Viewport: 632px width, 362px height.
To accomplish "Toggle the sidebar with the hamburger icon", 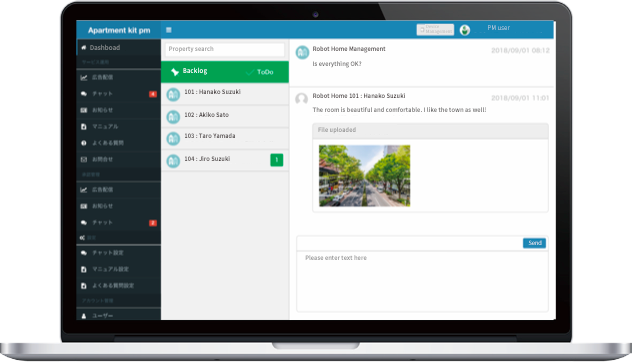I will click(x=169, y=30).
